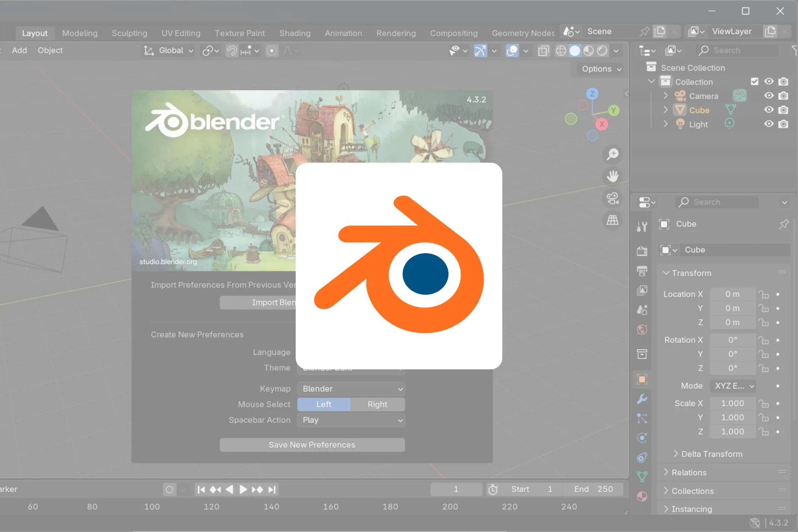The image size is (798, 532).
Task: Open the Object Data mesh tab icon
Action: pos(642,477)
